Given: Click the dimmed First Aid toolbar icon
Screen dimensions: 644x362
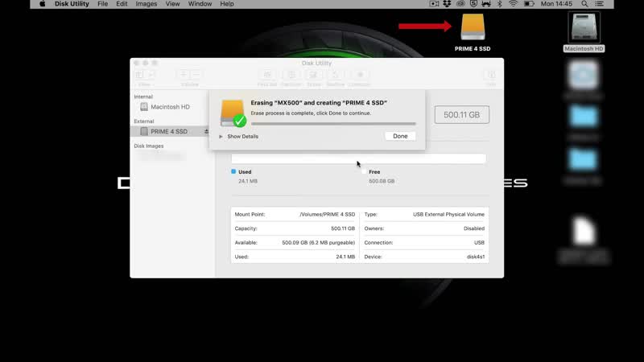Looking at the screenshot, I should point(267,75).
